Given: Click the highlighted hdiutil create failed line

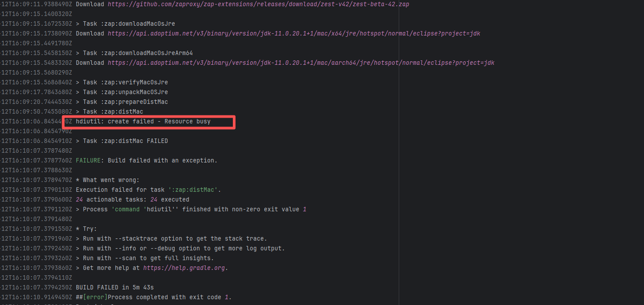Looking at the screenshot, I should click(x=143, y=121).
